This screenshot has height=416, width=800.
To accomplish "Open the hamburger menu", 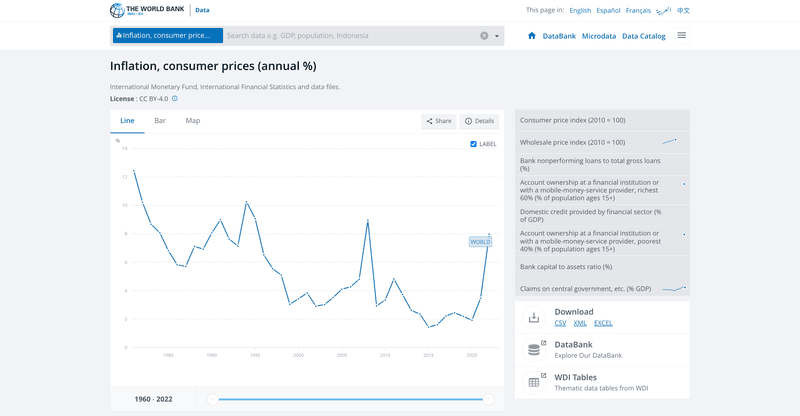I will pyautogui.click(x=682, y=35).
